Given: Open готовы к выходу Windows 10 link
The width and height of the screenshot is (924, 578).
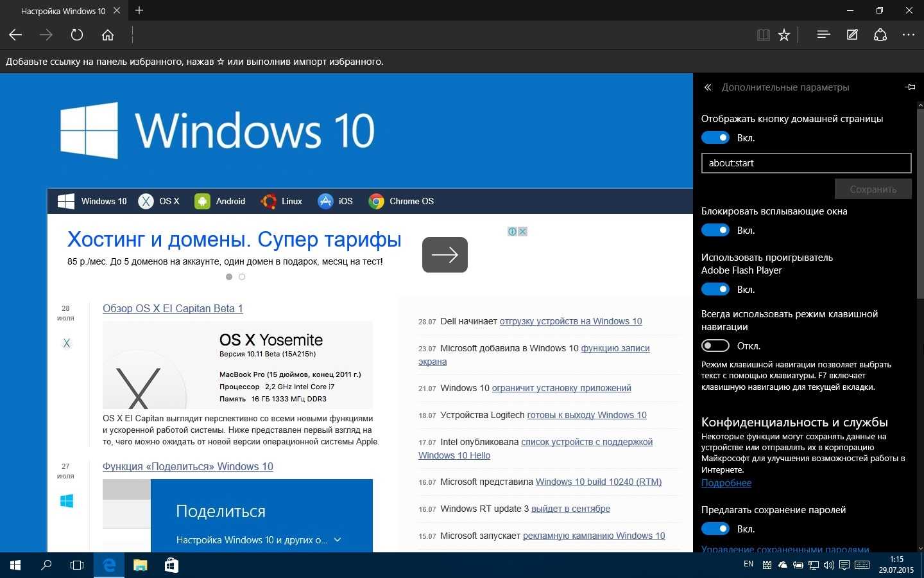Looking at the screenshot, I should 586,415.
